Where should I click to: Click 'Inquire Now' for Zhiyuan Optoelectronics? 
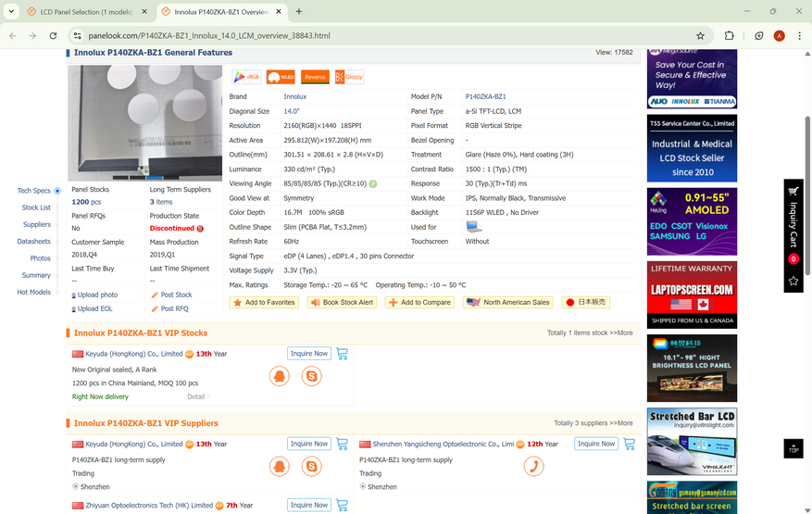[309, 505]
